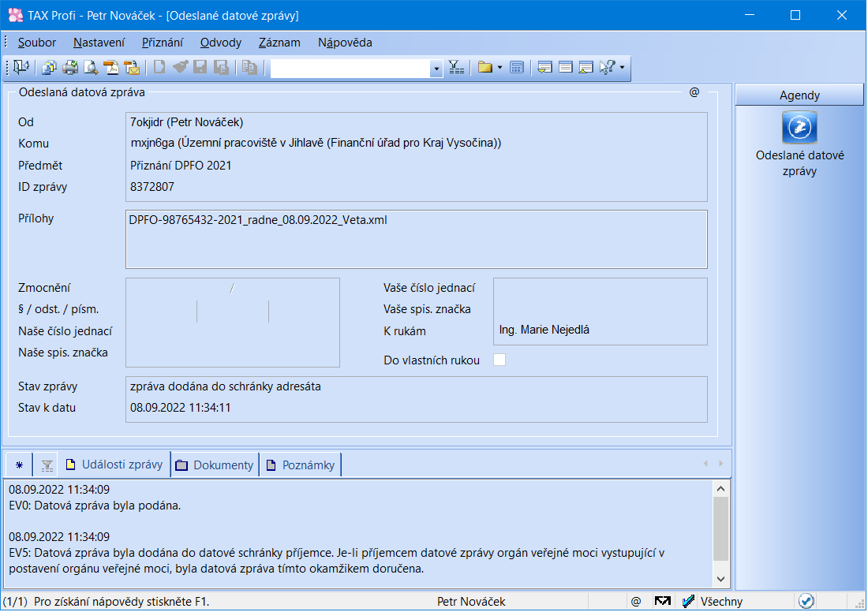
Task: Click the @ icon in status bar
Action: pyautogui.click(x=635, y=601)
